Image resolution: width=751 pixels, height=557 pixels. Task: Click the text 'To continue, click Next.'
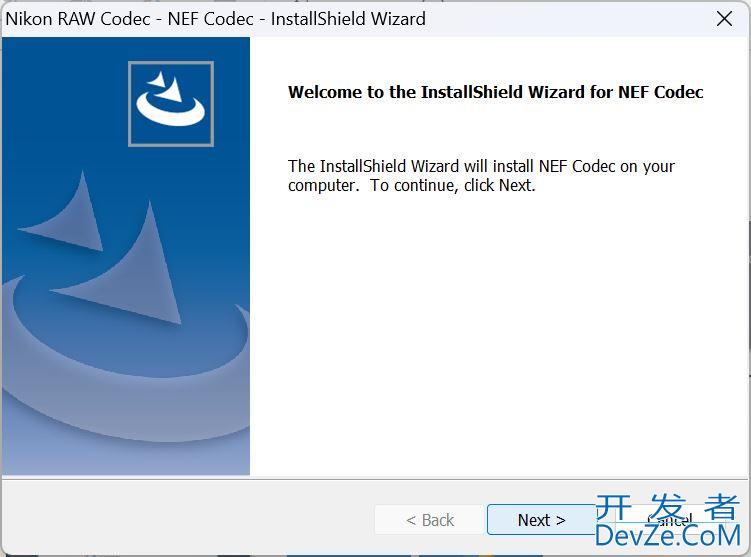pyautogui.click(x=453, y=185)
